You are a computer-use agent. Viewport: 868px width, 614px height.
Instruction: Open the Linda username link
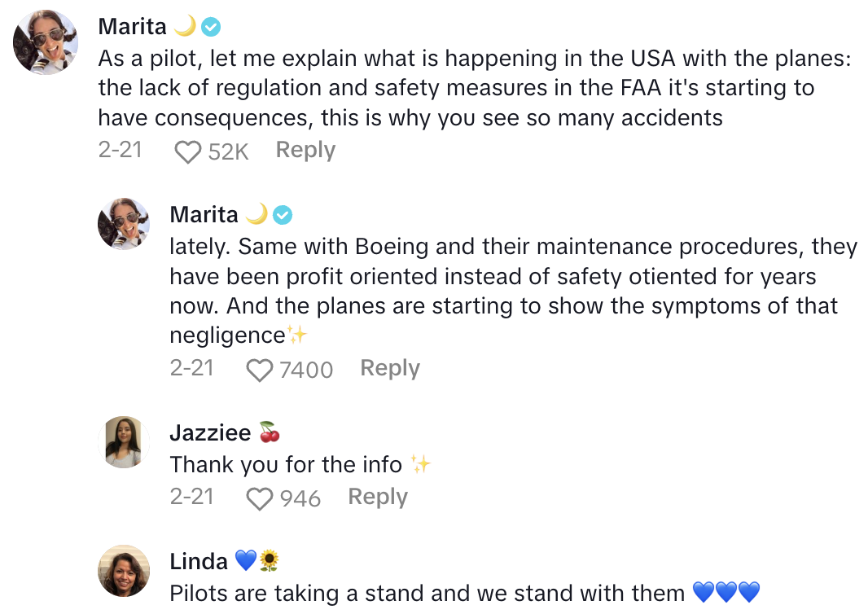coord(199,561)
